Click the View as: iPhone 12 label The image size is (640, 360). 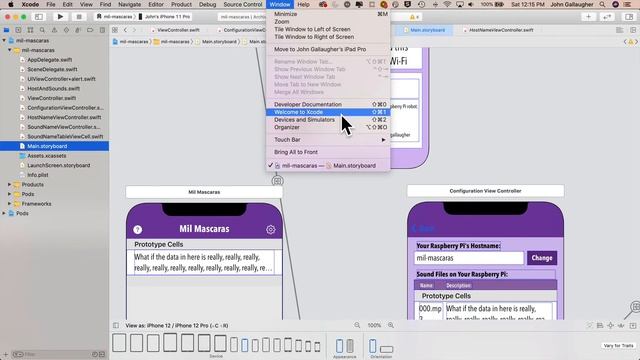tap(176, 326)
